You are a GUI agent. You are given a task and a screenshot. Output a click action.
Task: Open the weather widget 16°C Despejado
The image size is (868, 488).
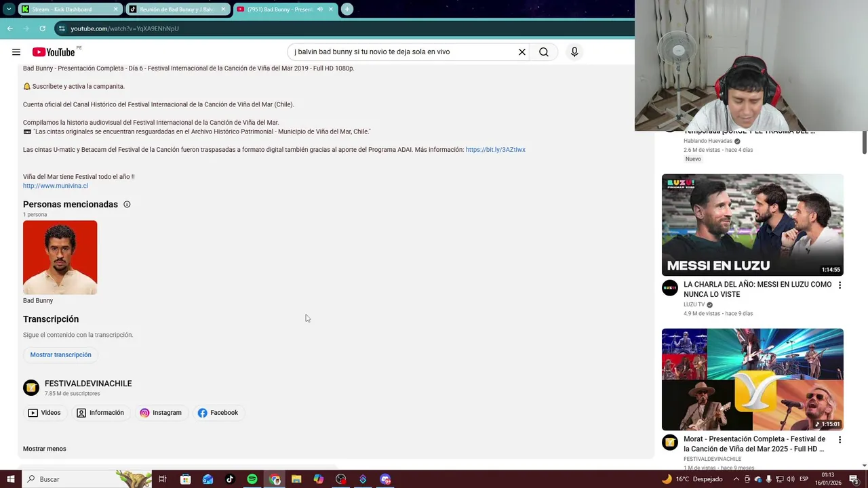692,479
